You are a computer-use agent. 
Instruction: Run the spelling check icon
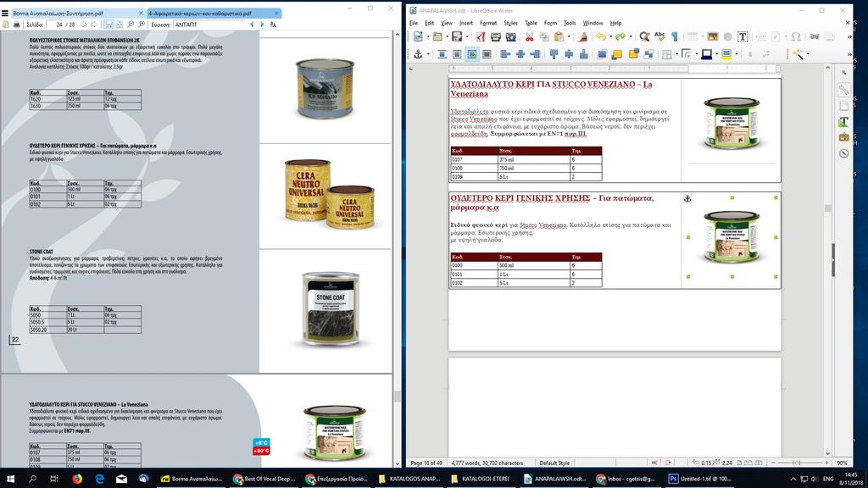(659, 36)
